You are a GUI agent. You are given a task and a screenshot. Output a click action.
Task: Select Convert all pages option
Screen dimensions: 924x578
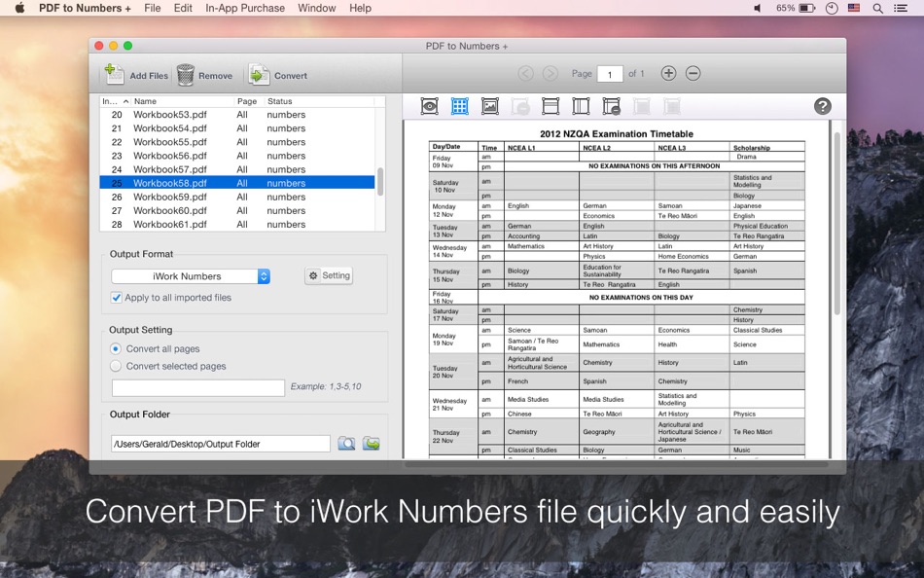coord(116,348)
